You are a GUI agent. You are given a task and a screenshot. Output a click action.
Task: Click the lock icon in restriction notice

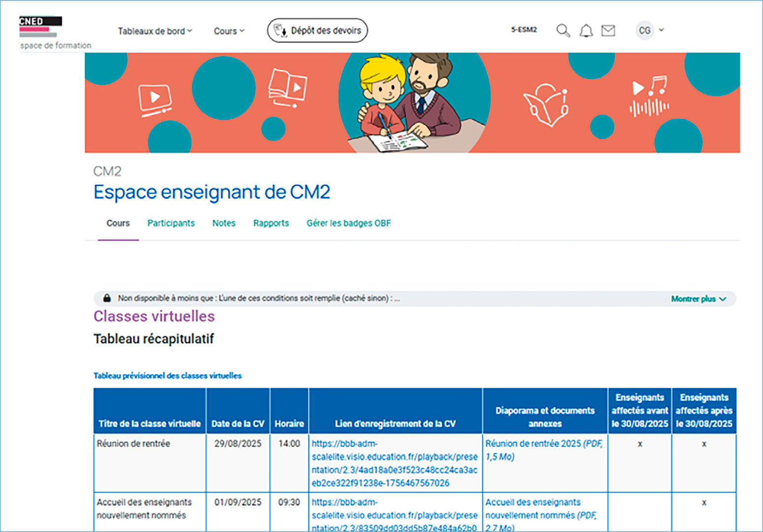coord(106,298)
